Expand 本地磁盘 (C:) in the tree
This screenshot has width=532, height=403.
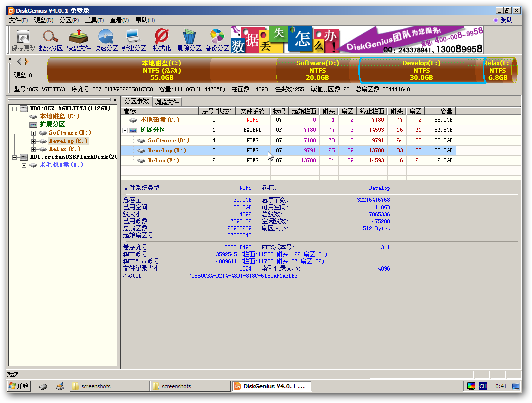coord(24,117)
